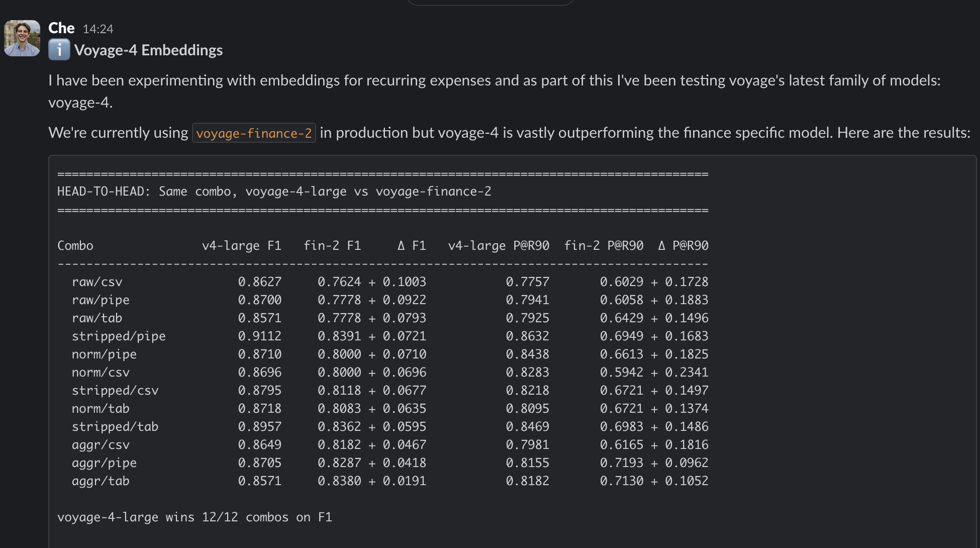Image resolution: width=980 pixels, height=548 pixels.
Task: Open the 14:24 message timestamp link
Action: pyautogui.click(x=98, y=29)
